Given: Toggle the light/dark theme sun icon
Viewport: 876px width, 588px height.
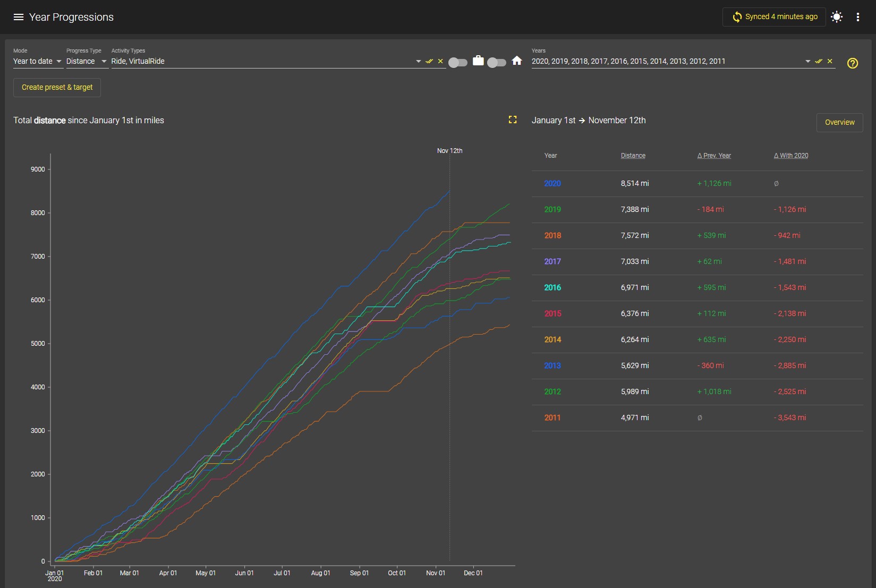Looking at the screenshot, I should (837, 17).
